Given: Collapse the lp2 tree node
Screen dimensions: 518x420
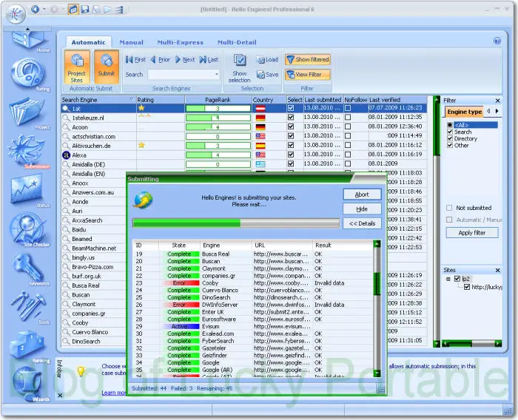Looking at the screenshot, I should pos(448,279).
